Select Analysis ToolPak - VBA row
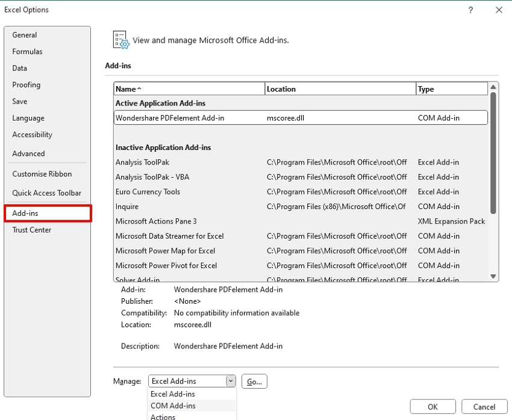Screen dimensions: 512x420 pyautogui.click(x=301, y=177)
